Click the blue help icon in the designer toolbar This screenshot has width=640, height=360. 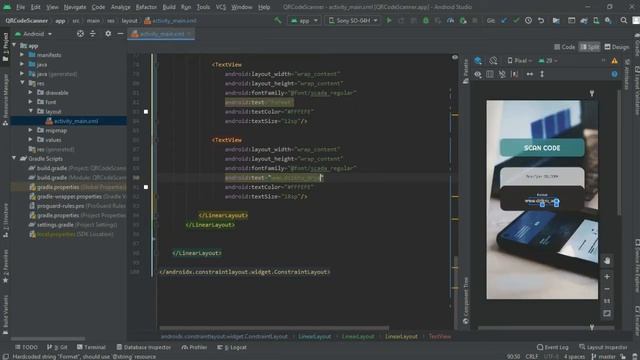pyautogui.click(x=614, y=74)
